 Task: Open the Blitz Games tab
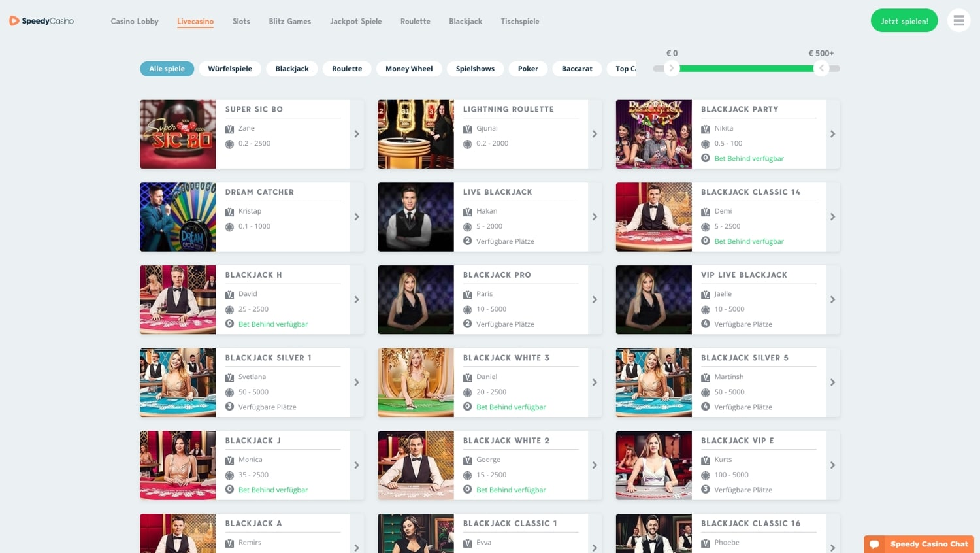coord(290,22)
